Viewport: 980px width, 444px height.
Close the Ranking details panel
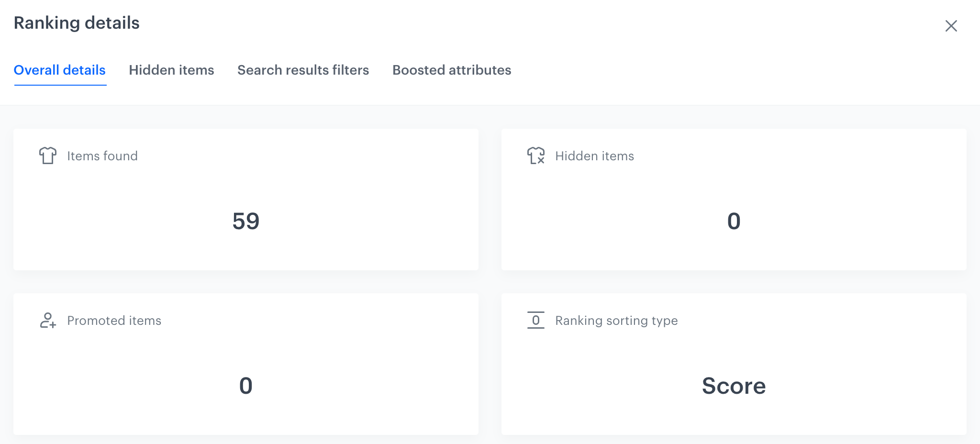[x=951, y=26]
